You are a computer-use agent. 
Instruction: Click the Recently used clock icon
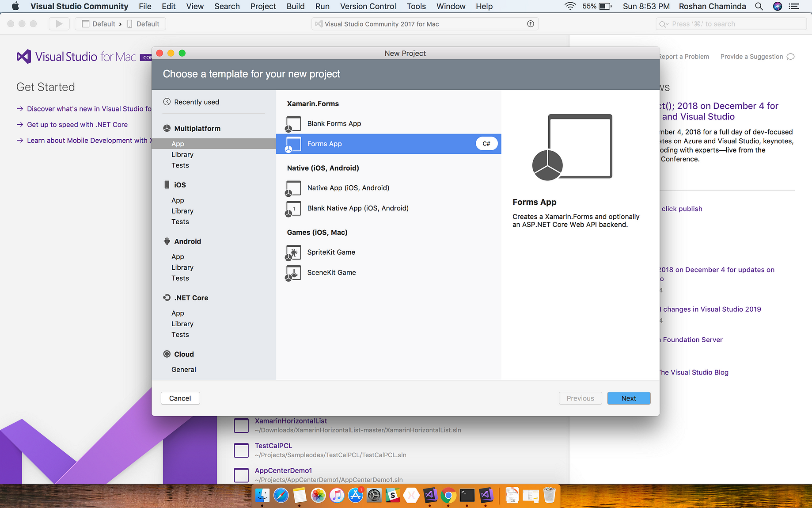pyautogui.click(x=167, y=102)
